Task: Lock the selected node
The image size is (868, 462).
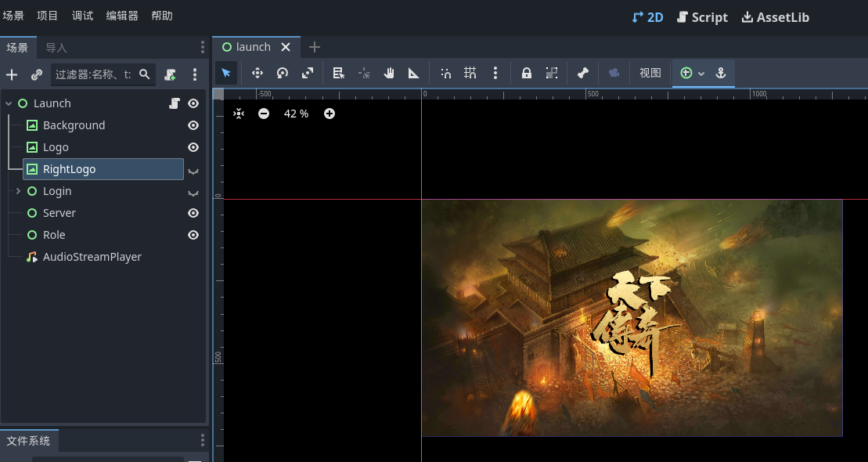Action: (527, 73)
